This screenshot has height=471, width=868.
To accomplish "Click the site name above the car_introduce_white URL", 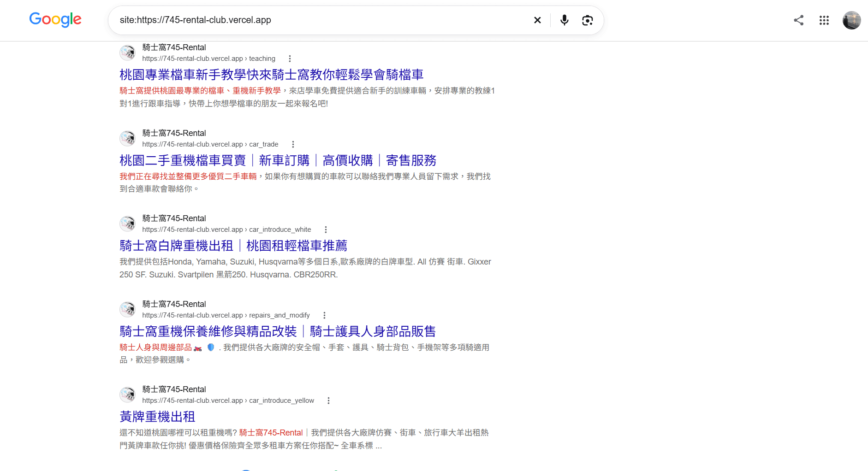I will [174, 218].
